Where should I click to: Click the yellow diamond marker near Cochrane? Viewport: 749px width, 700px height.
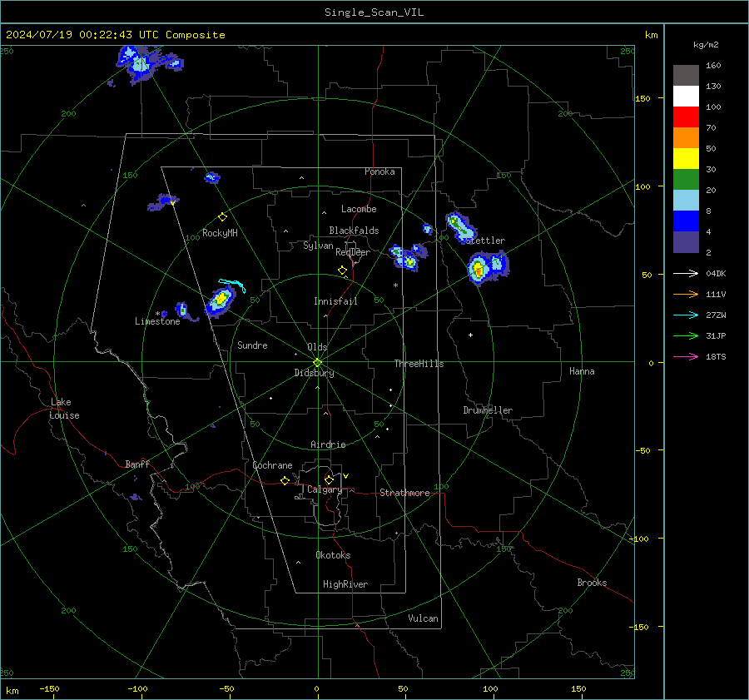coord(285,480)
